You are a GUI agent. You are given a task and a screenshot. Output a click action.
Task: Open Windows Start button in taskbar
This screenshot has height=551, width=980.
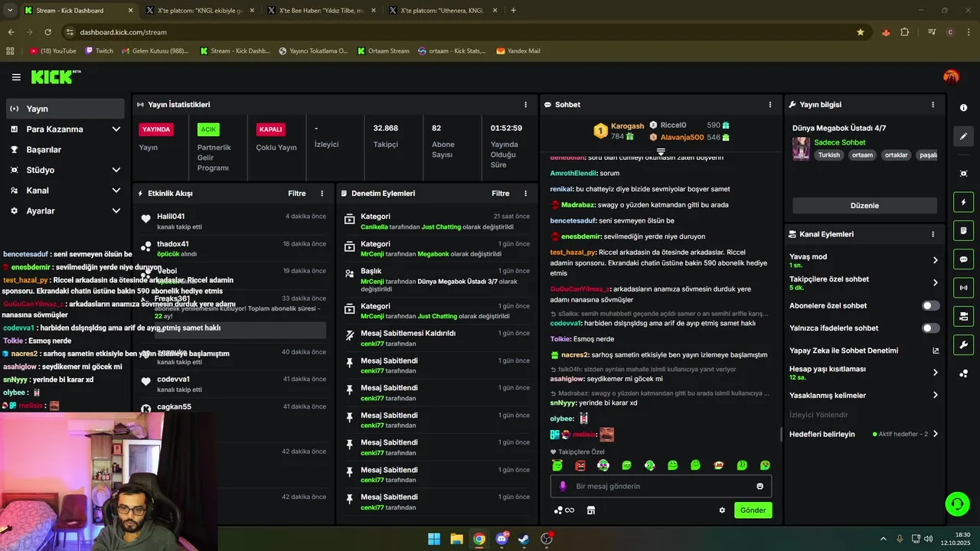(x=434, y=539)
